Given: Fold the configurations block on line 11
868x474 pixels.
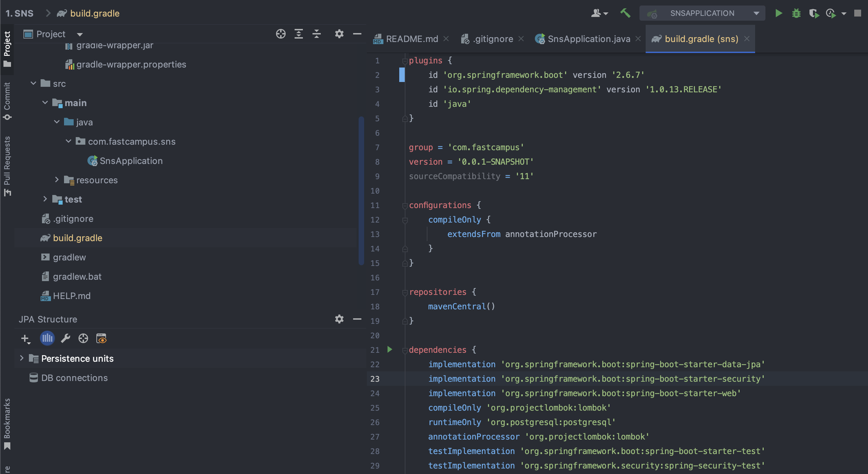Looking at the screenshot, I should 405,206.
